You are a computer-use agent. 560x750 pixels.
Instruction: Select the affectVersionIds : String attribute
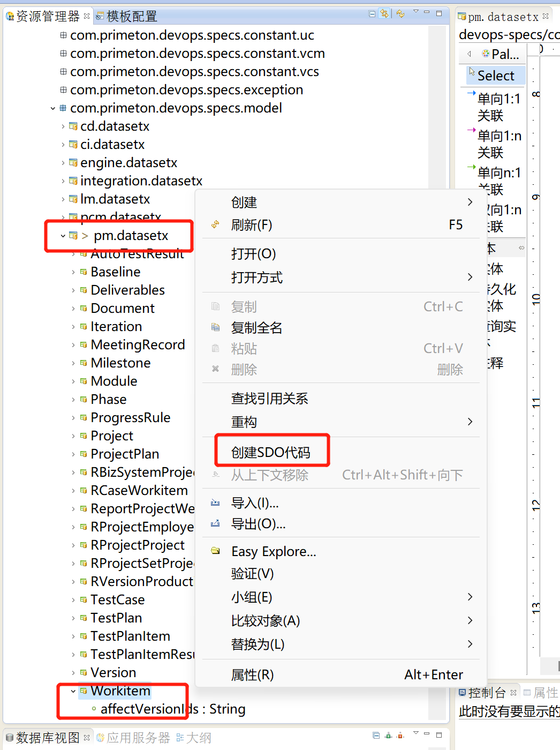click(172, 709)
